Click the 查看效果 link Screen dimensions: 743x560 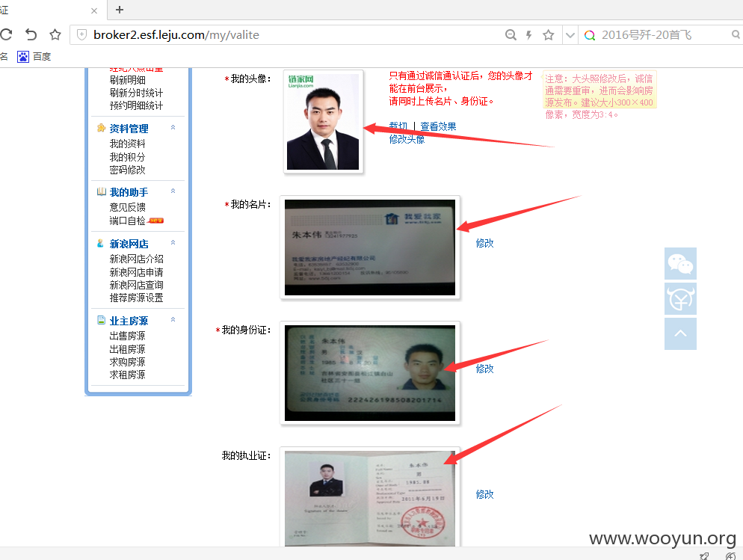click(x=438, y=126)
